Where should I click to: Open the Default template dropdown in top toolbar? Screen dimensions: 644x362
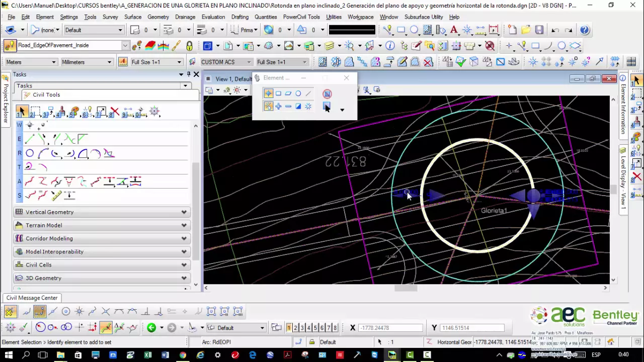(x=94, y=30)
